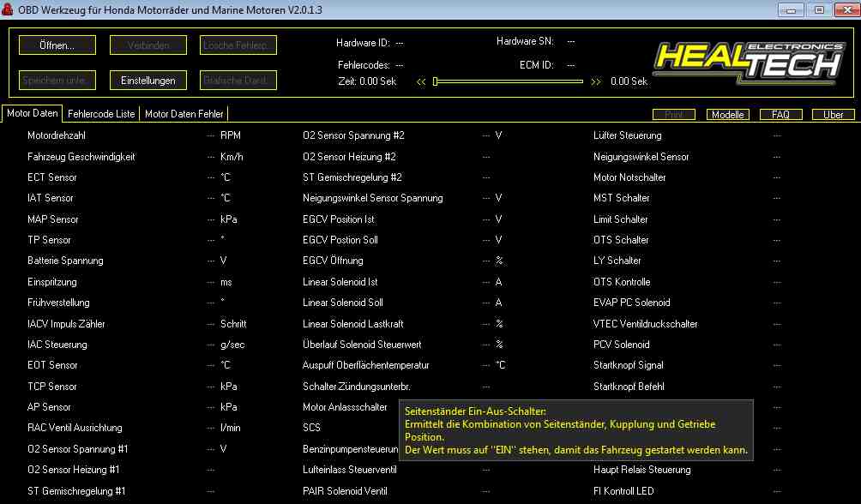Click the time slider handle
This screenshot has width=861, height=504.
(x=436, y=81)
